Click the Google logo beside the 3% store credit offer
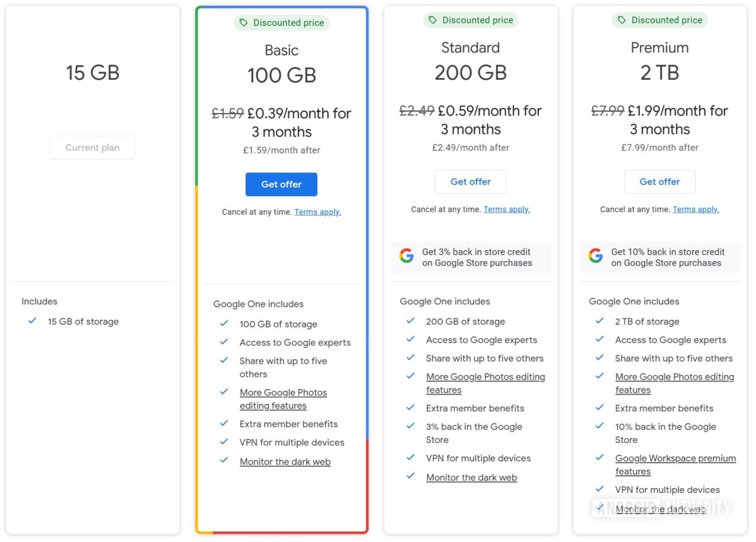The height and width of the screenshot is (542, 756). (407, 255)
